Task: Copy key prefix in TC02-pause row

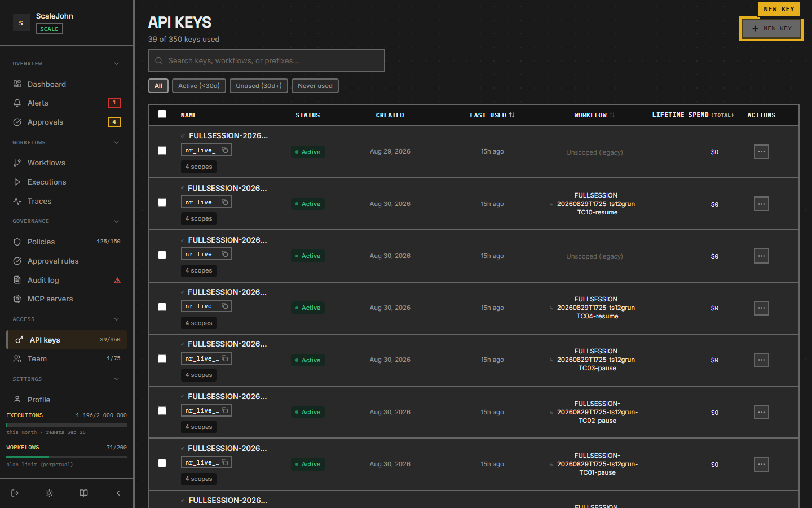Action: (225, 410)
